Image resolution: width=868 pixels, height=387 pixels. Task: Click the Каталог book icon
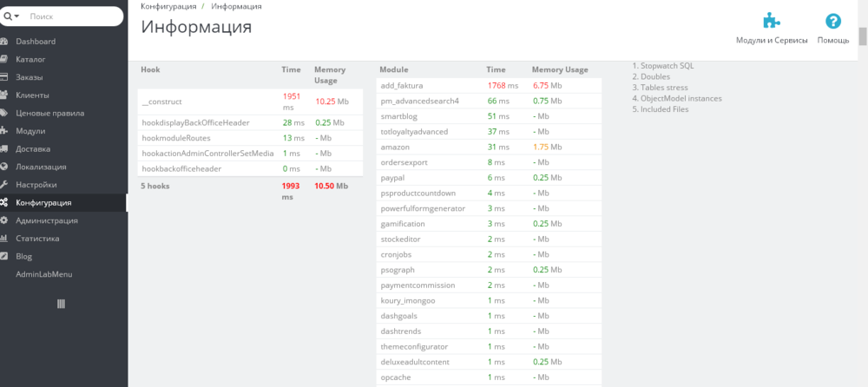[x=3, y=59]
